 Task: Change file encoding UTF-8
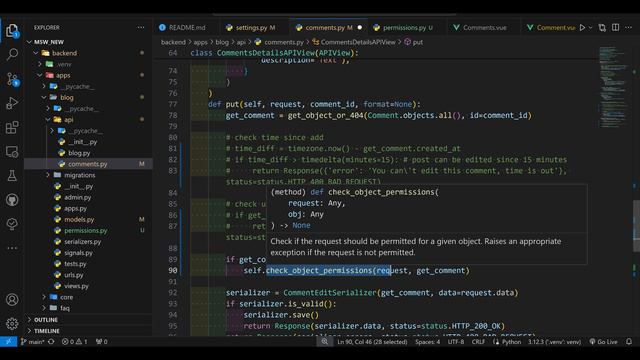456,342
